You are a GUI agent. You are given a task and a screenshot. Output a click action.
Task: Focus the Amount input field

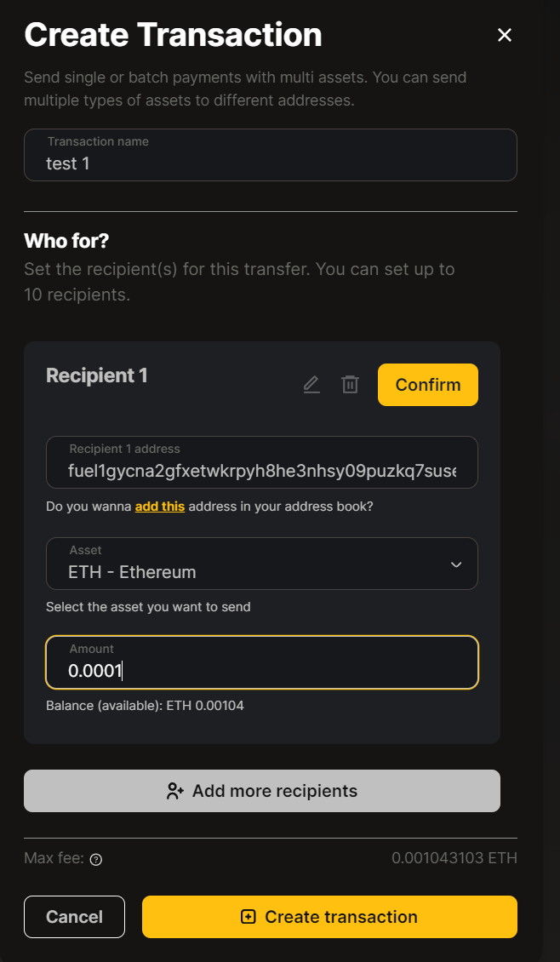[x=262, y=662]
